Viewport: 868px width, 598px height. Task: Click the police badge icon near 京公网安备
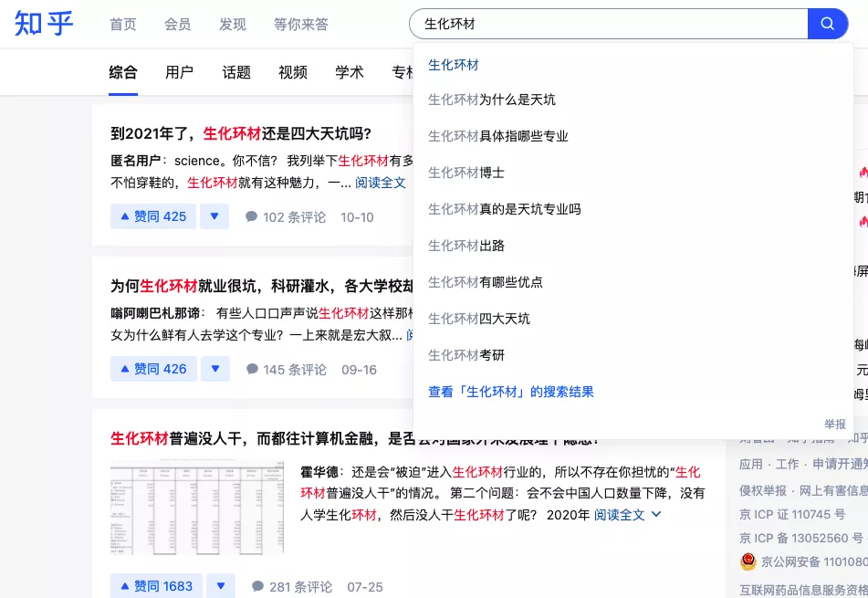pyautogui.click(x=748, y=561)
